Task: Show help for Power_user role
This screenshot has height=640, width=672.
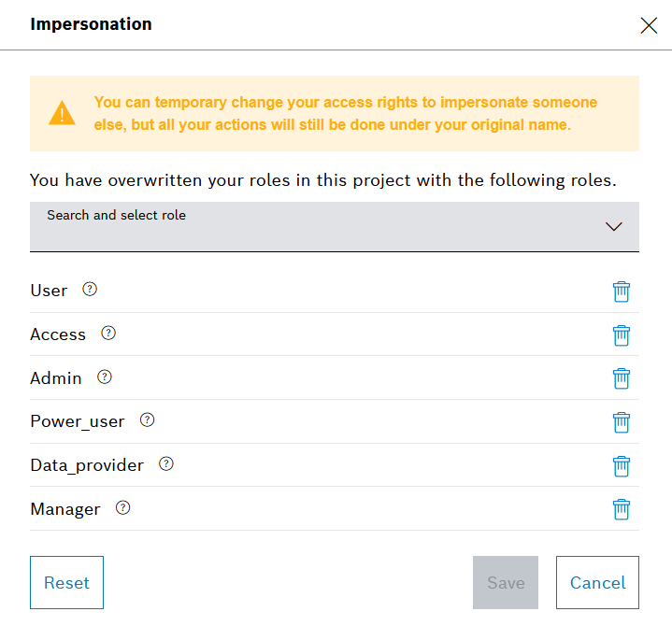Action: (x=147, y=420)
